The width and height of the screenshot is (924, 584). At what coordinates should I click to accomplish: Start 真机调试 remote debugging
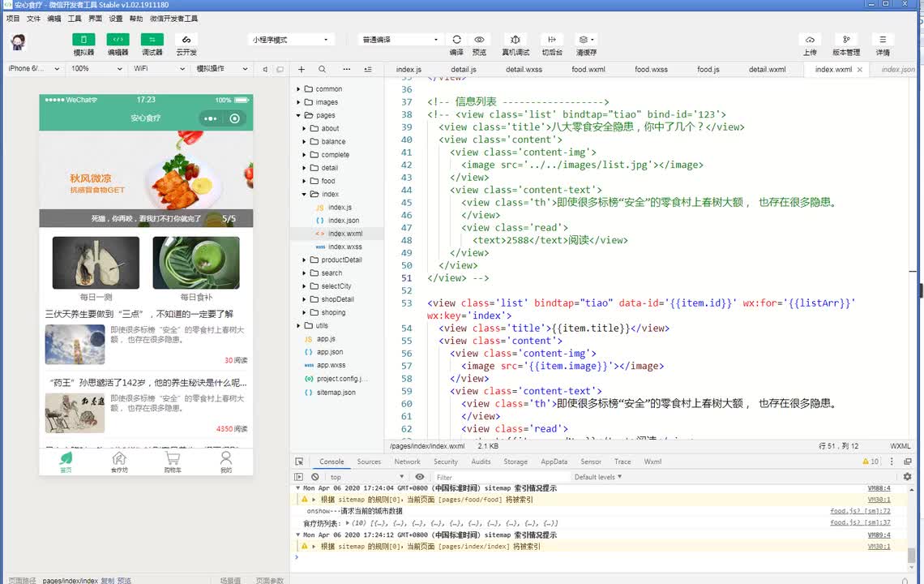point(515,40)
